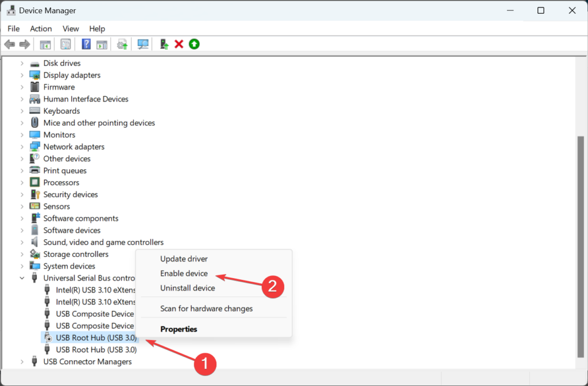Image resolution: width=588 pixels, height=386 pixels.
Task: Open the Action menu
Action: 41,28
